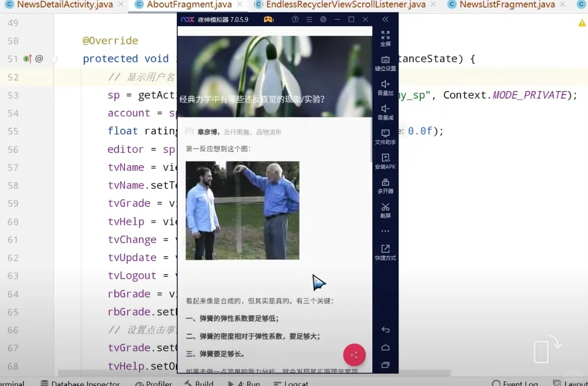
Task: Open the file assistant (文件助手)
Action: click(385, 137)
